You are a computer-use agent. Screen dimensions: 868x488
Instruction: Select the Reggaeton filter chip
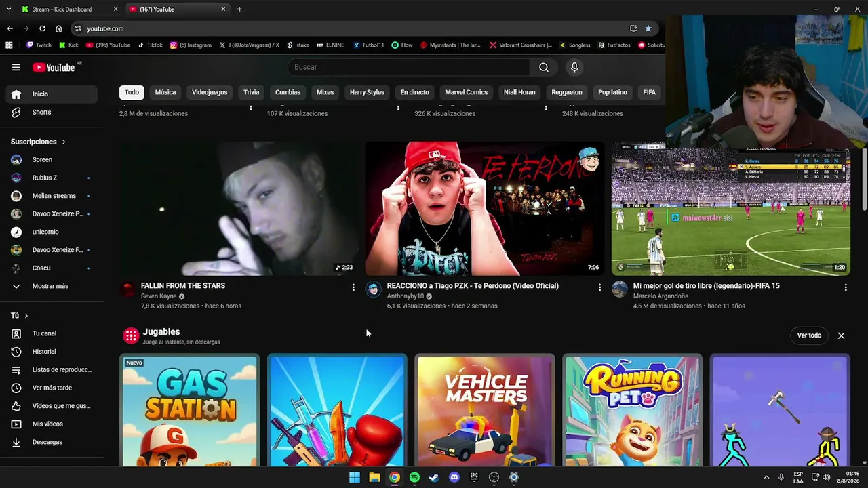point(567,92)
